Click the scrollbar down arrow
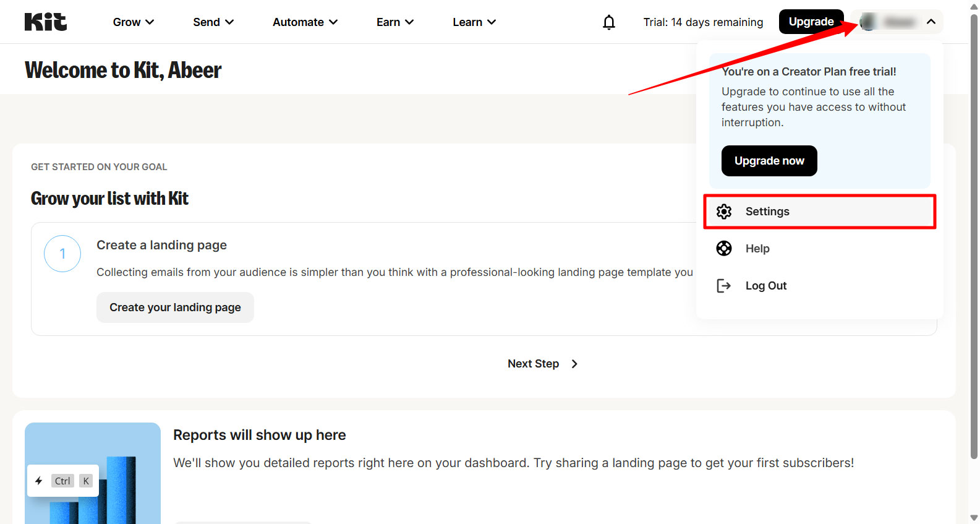This screenshot has height=524, width=980. coord(974,518)
